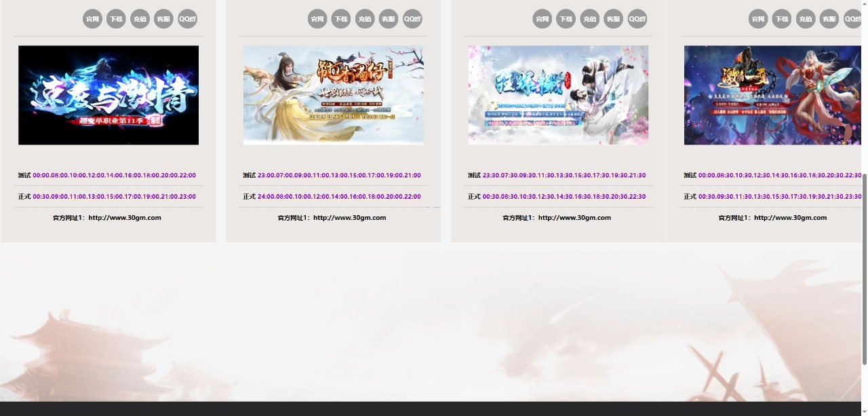
Task: Click 充值 button on the second game card
Action: 365,19
